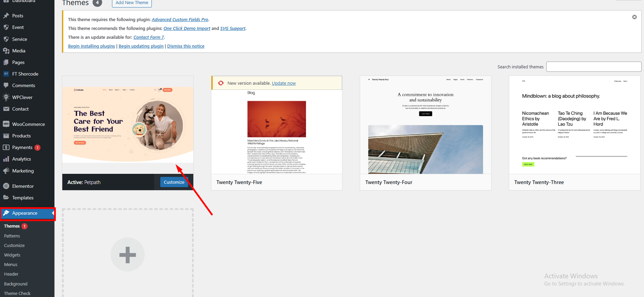Click the Themes count badge 4
The image size is (644, 297).
(x=97, y=3)
